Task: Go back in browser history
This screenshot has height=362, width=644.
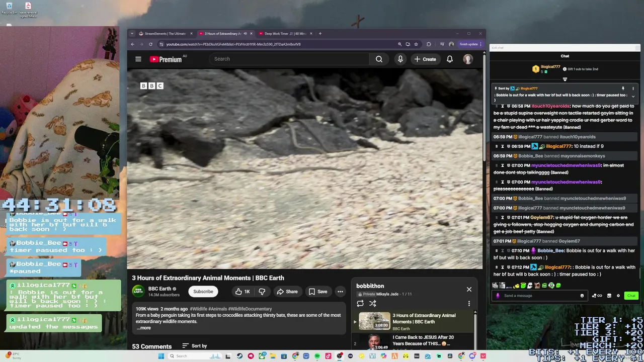Action: (133, 44)
